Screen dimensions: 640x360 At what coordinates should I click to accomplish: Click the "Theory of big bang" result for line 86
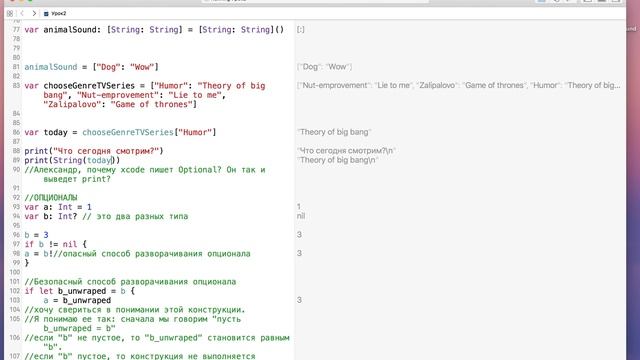(x=334, y=132)
